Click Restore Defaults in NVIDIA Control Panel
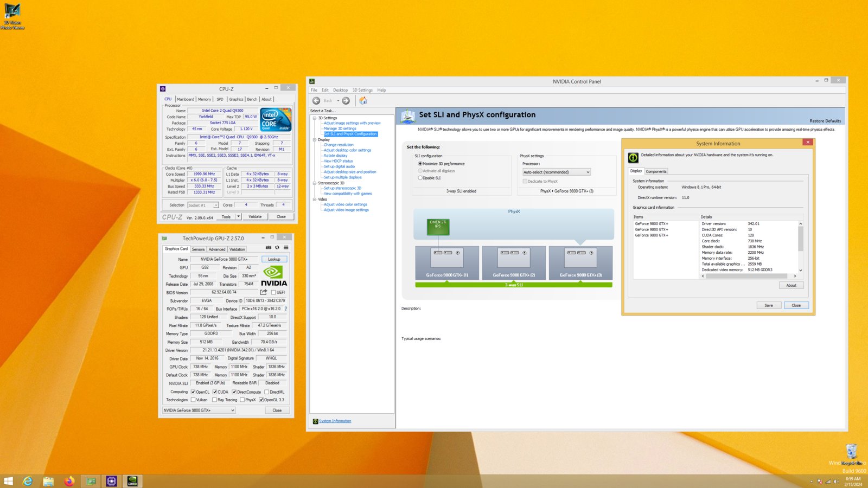The height and width of the screenshot is (488, 868). (825, 121)
